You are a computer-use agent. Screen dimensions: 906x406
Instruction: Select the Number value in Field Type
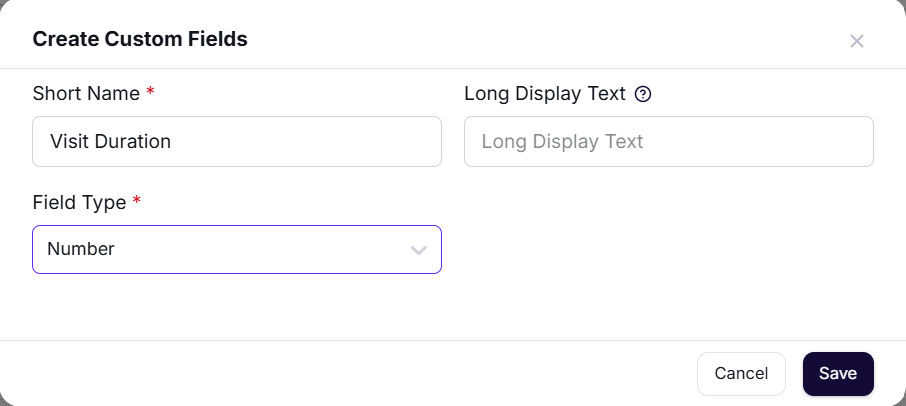81,249
